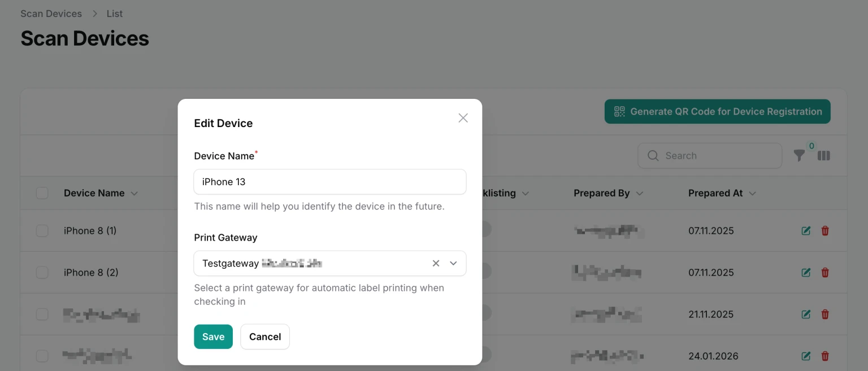Expand the Print Gateway dropdown
Screen dimensions: 868x371
(453, 263)
